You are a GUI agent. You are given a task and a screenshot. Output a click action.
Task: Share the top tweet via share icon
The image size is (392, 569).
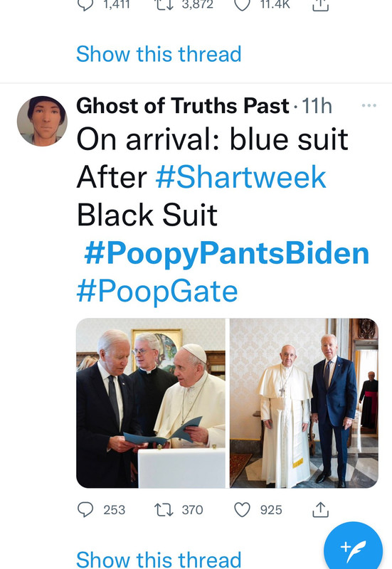[320, 5]
